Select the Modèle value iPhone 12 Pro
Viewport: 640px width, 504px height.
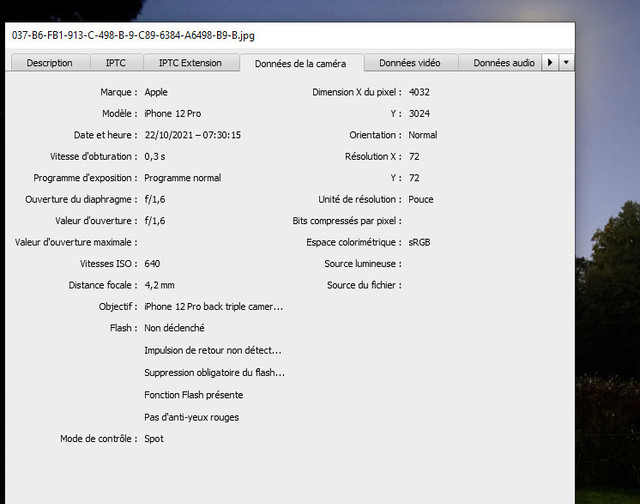(173, 113)
